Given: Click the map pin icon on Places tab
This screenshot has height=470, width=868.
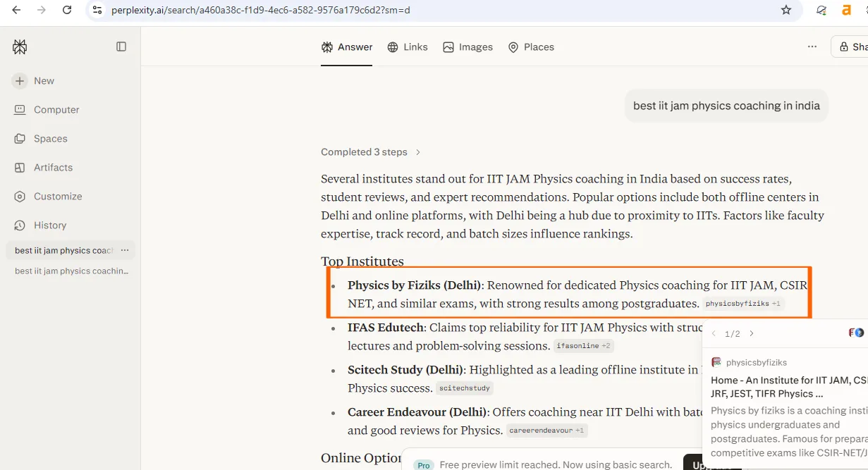Looking at the screenshot, I should (513, 47).
